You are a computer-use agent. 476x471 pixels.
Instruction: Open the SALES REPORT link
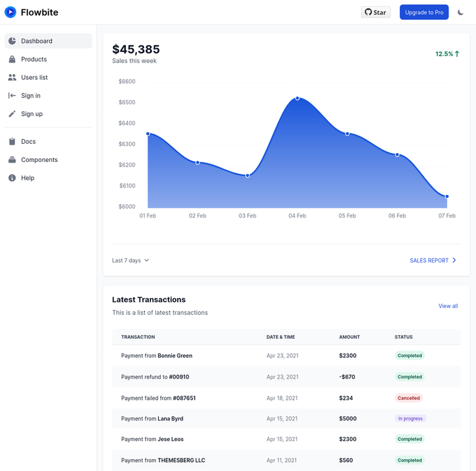(433, 260)
